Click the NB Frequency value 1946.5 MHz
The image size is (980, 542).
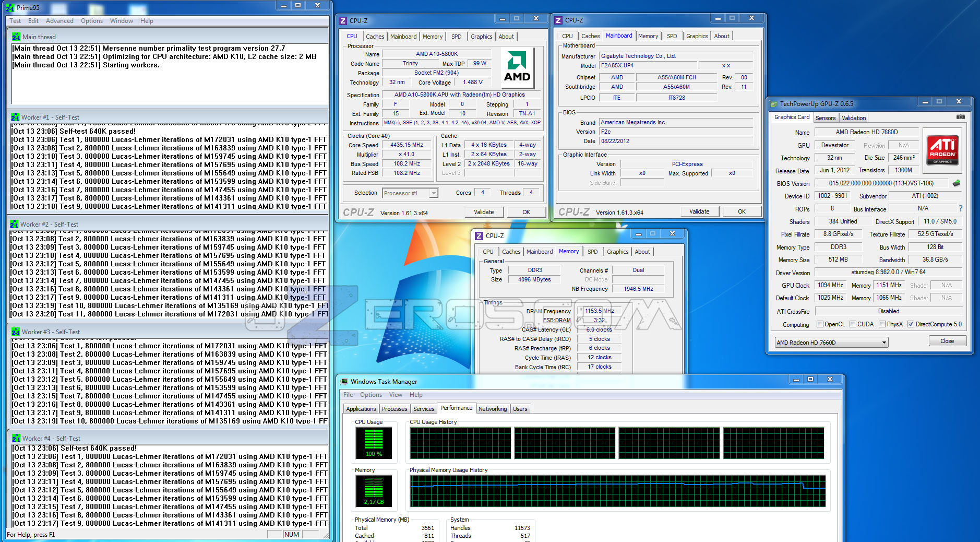click(638, 289)
